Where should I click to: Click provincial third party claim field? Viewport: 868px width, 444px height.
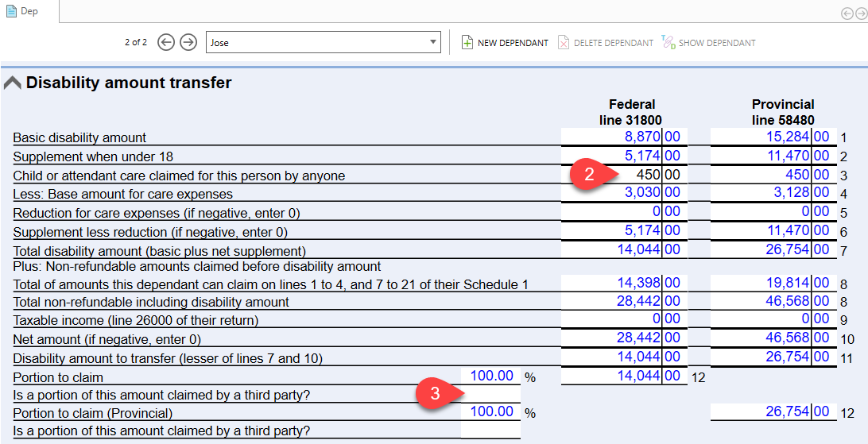pyautogui.click(x=490, y=430)
